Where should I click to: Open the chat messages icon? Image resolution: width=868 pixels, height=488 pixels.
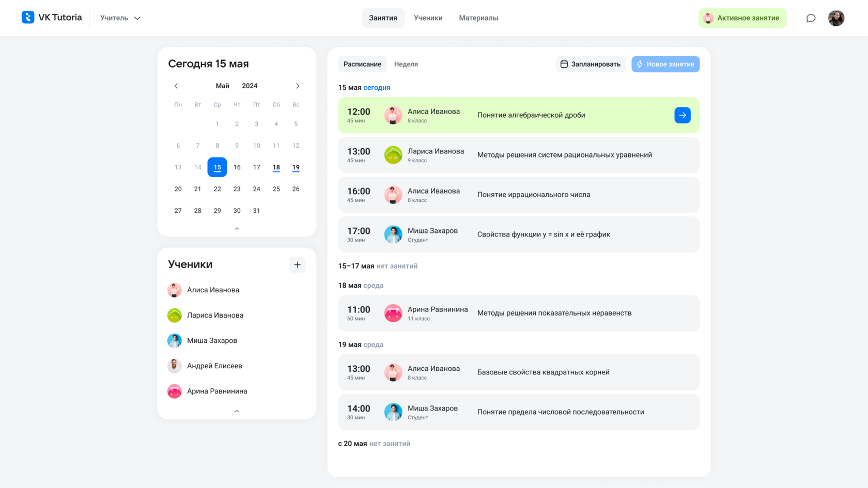click(x=811, y=18)
